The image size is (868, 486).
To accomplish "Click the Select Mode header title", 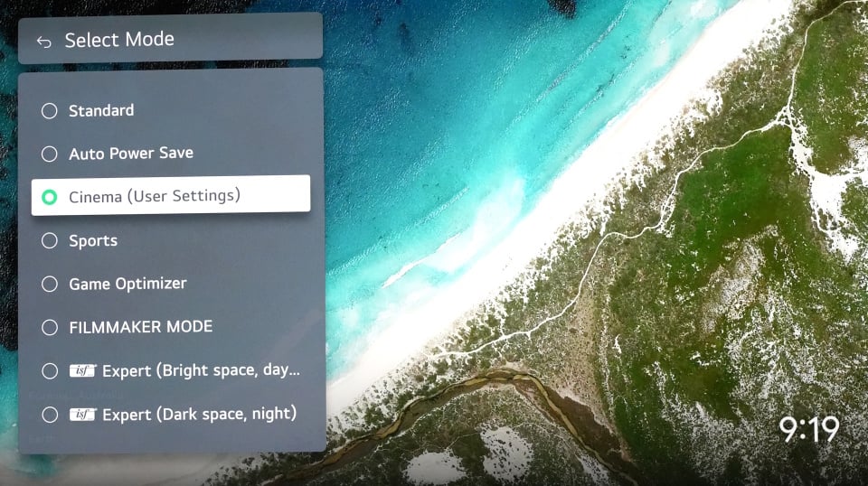I will (119, 41).
